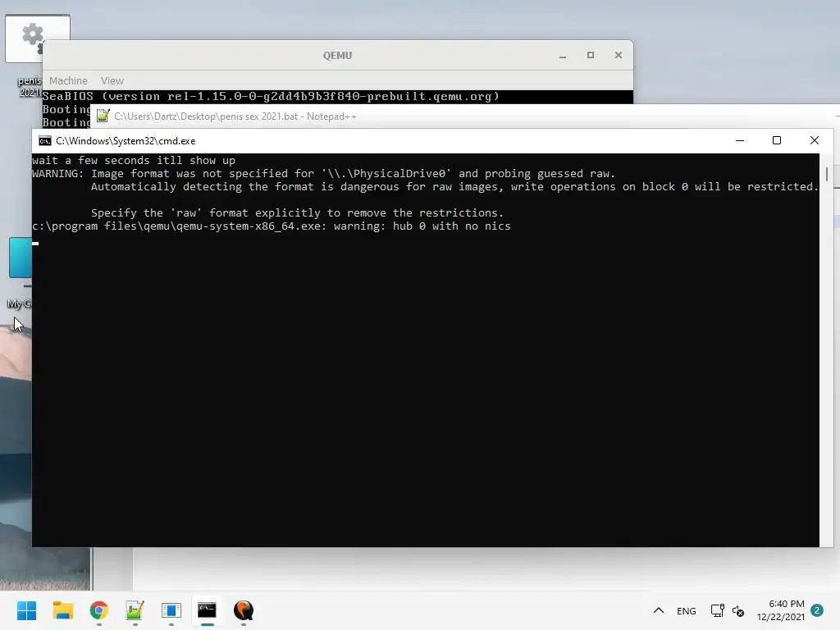This screenshot has width=840, height=630.
Task: Close the cmd.exe window
Action: [x=815, y=140]
